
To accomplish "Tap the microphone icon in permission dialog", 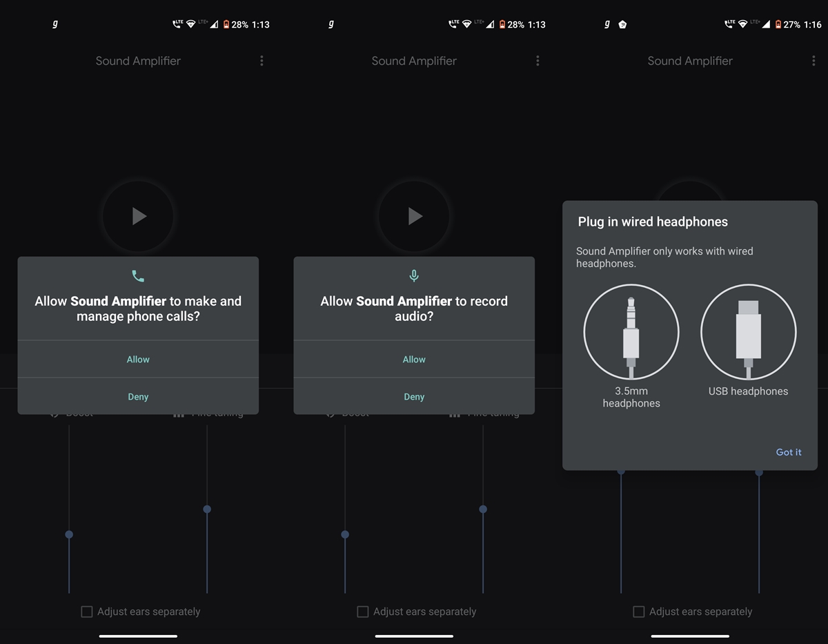I will 414,276.
